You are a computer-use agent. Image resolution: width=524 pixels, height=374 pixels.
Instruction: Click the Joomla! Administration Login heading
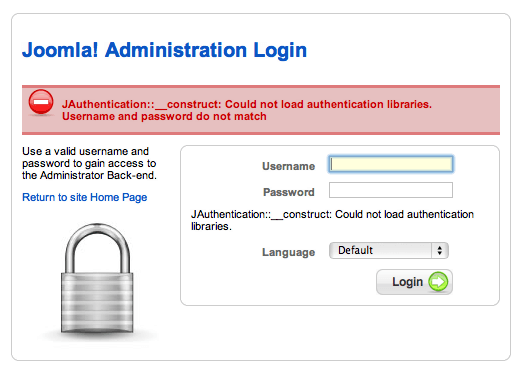pos(164,50)
